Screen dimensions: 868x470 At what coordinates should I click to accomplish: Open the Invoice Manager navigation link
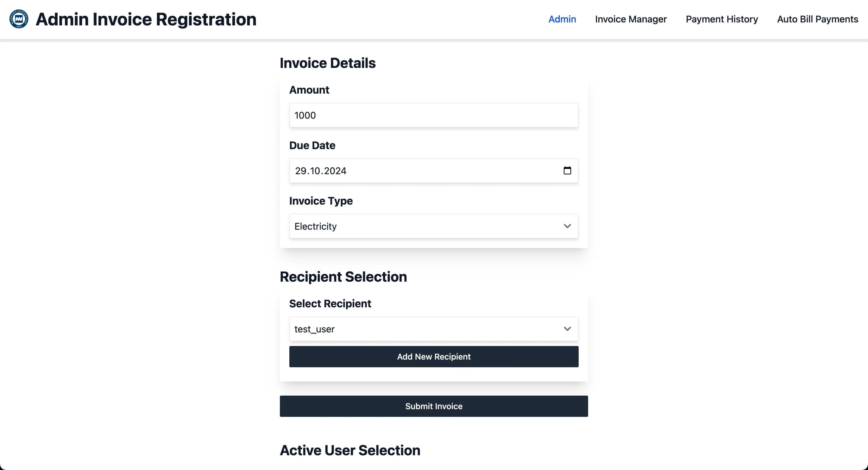[631, 19]
